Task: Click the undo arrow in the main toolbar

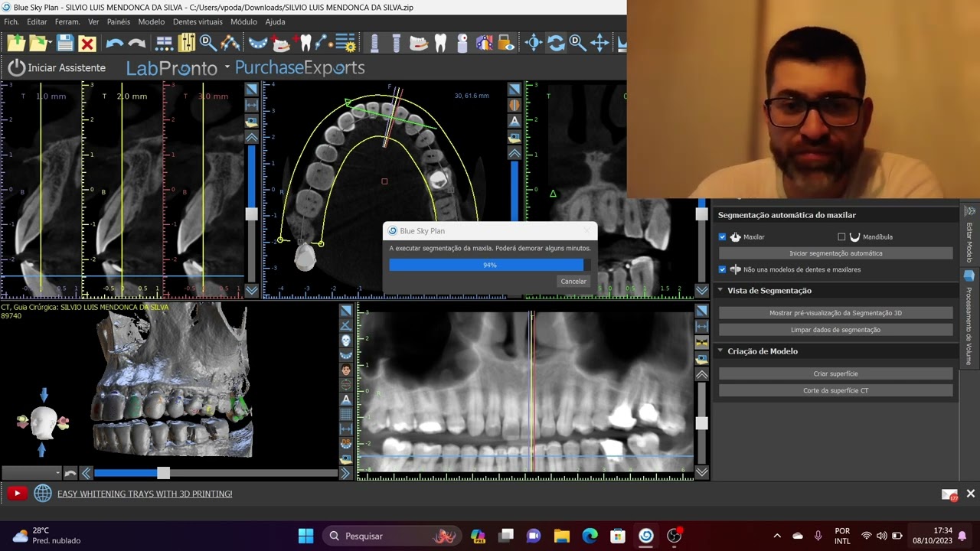Action: 115,44
